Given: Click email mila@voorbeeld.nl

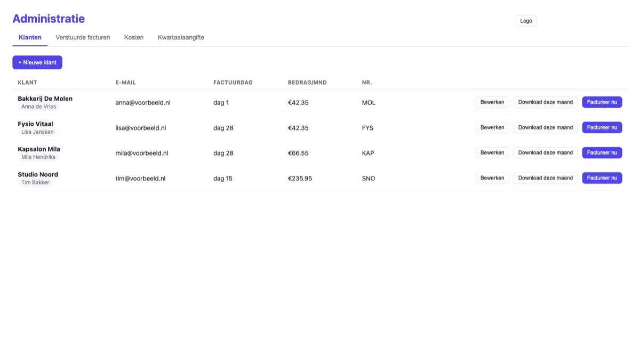Looking at the screenshot, I should (142, 153).
